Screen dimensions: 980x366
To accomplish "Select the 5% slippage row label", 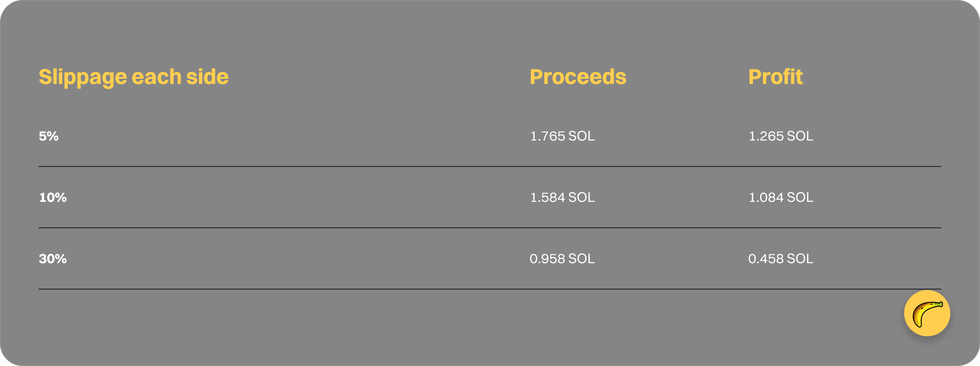I will (49, 136).
